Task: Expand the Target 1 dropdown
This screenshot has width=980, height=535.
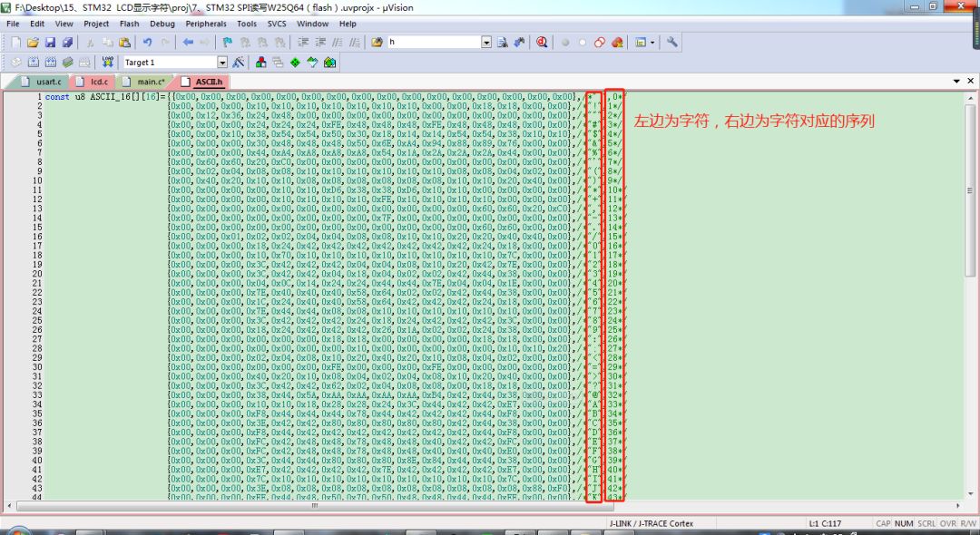Action: 222,63
